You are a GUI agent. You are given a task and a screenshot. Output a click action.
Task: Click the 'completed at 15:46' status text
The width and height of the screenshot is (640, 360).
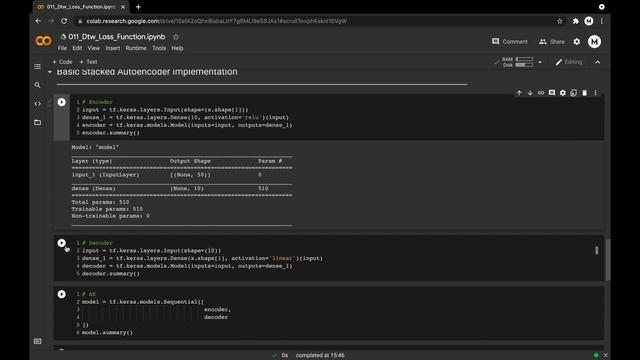click(320, 356)
